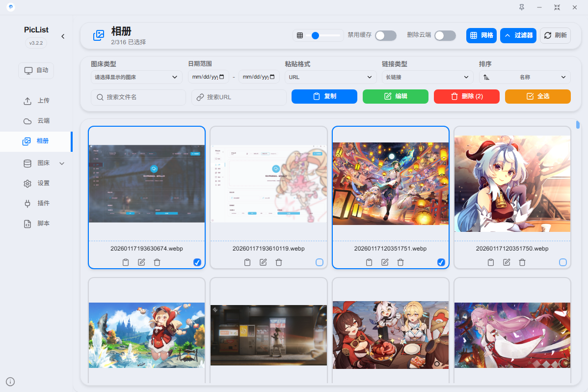Screen dimensions: 588x392
Task: Edit the 20260117193610119.webp card
Action: coord(263,262)
